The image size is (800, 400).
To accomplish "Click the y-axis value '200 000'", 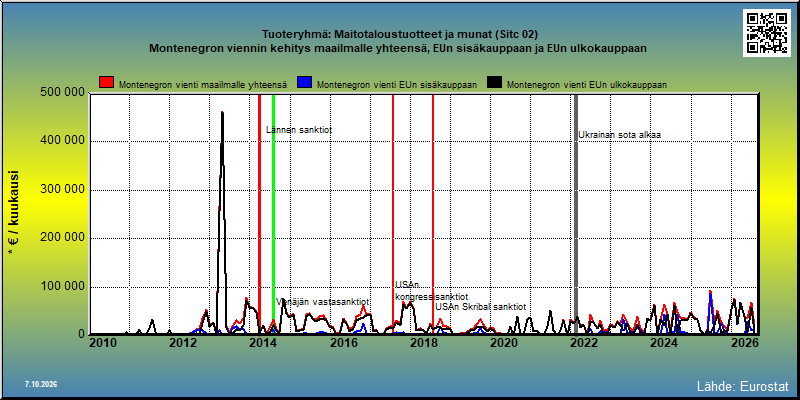I will [62, 238].
